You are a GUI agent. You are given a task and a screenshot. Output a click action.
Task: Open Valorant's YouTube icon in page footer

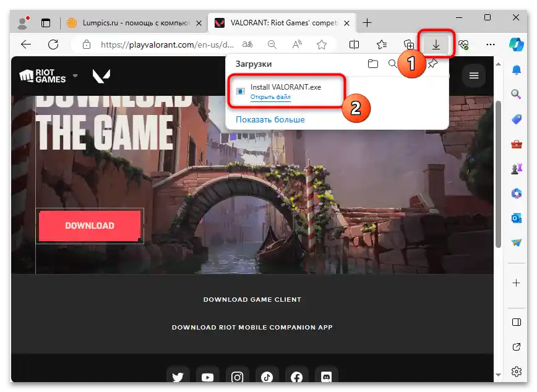pyautogui.click(x=207, y=375)
